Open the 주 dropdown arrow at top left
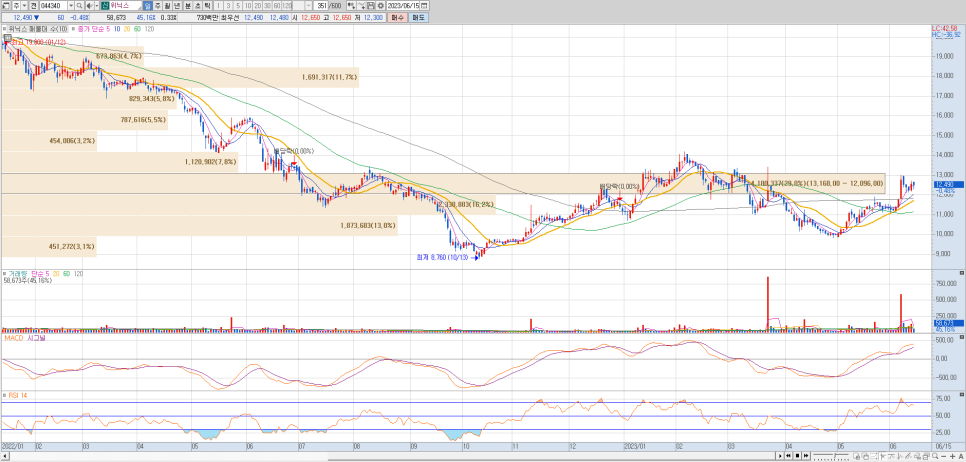 point(24,6)
